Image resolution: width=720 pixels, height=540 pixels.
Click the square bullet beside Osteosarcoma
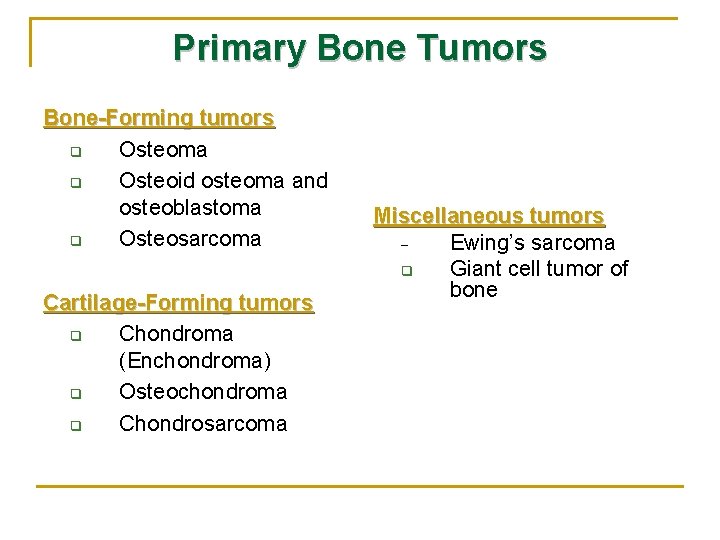tap(76, 241)
